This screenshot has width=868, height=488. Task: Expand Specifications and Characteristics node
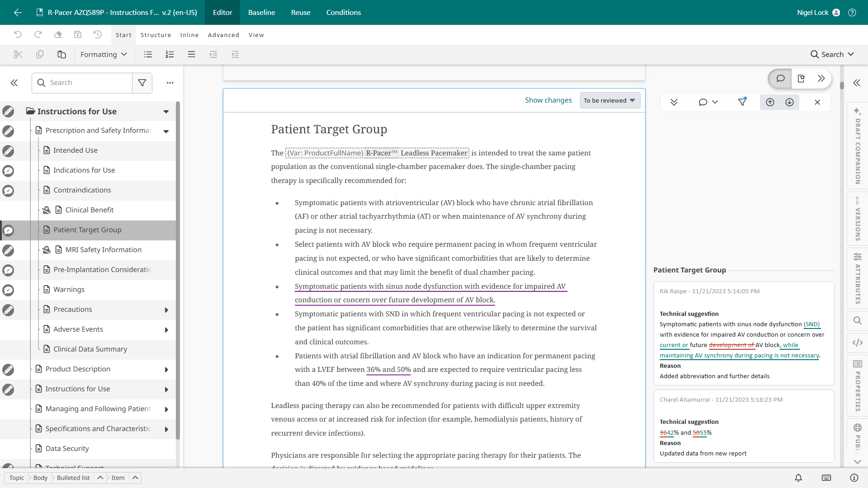166,429
